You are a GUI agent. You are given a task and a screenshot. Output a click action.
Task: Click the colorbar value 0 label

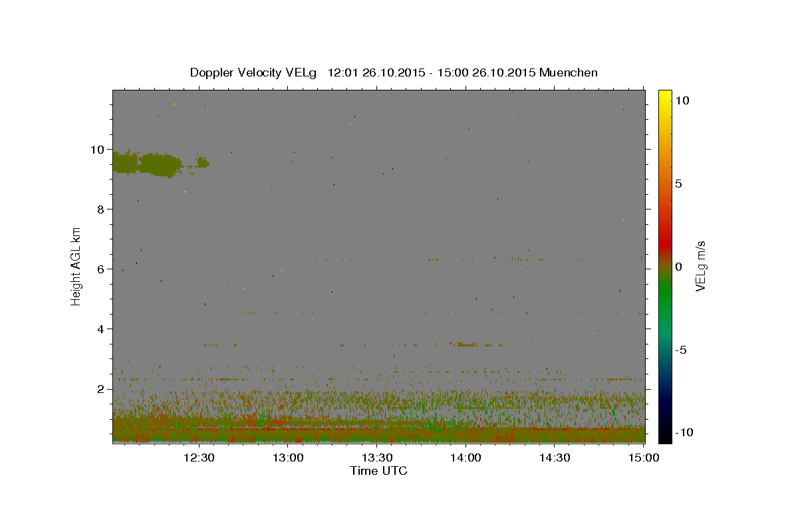[x=678, y=267]
